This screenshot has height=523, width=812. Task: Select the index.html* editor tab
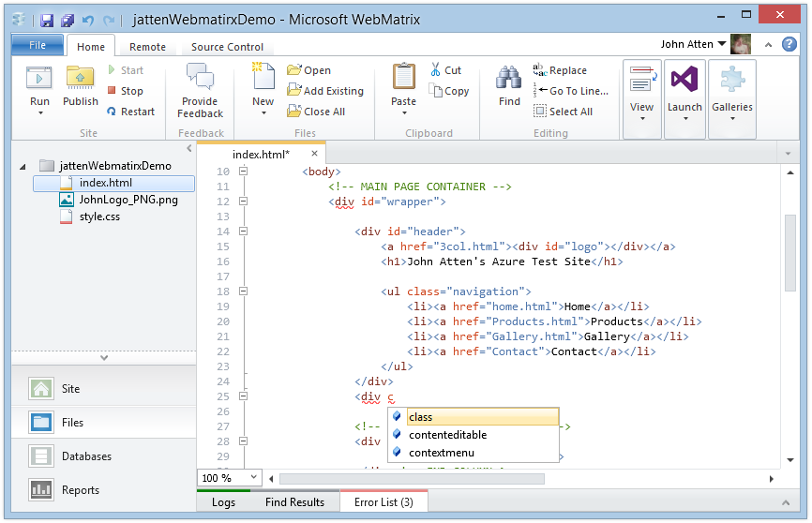261,155
